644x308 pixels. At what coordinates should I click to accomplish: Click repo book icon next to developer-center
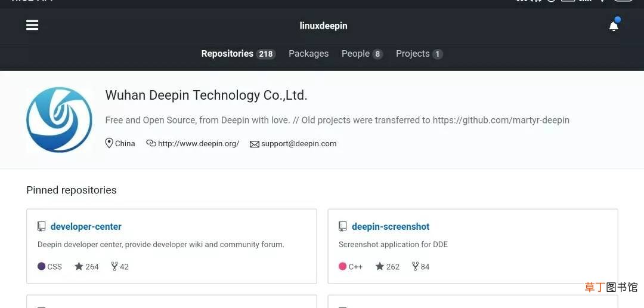(41, 226)
